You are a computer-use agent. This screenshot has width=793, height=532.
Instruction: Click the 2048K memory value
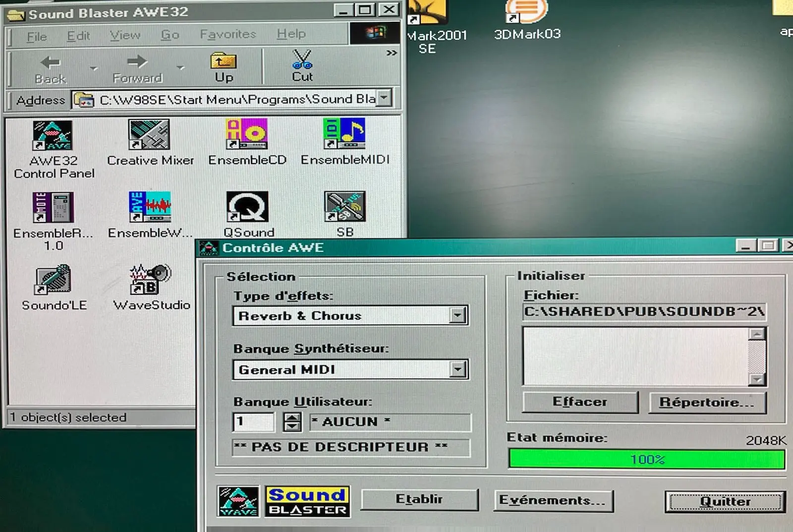(766, 440)
